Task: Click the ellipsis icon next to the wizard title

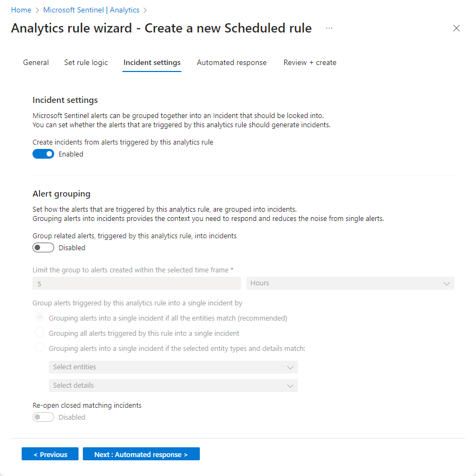Action: (329, 29)
